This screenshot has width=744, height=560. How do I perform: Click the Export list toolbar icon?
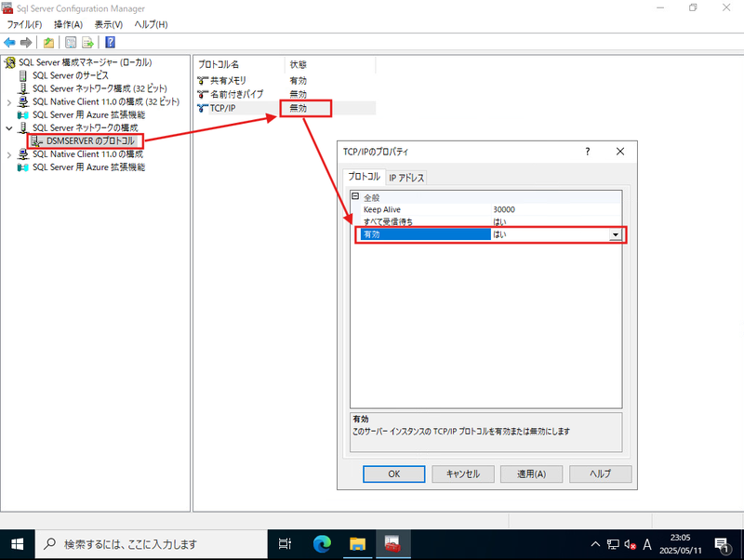pos(87,43)
